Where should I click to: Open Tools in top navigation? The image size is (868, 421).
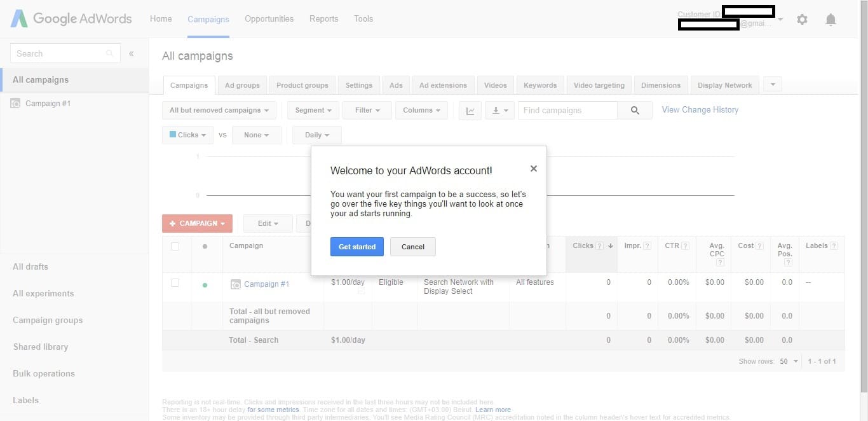[363, 19]
